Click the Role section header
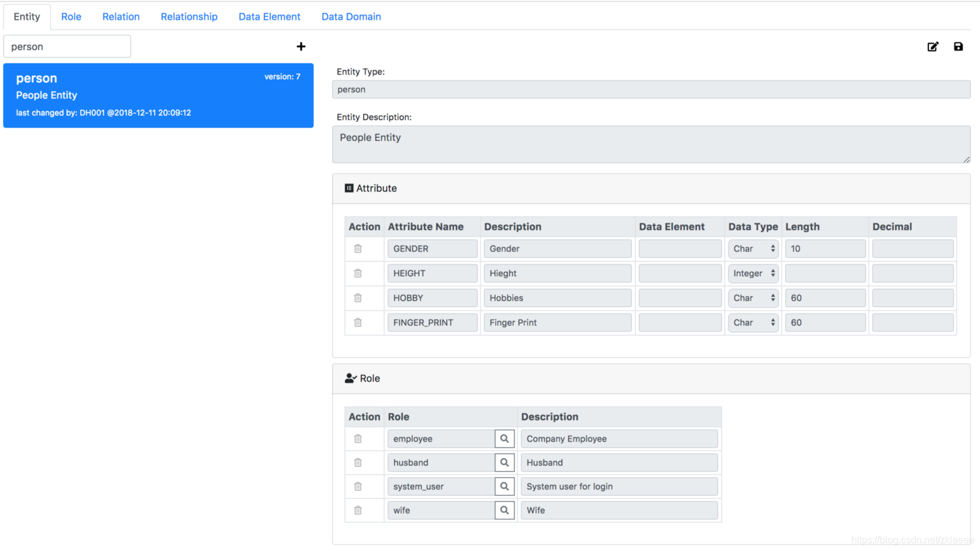Viewport: 980px width, 551px height. [651, 378]
